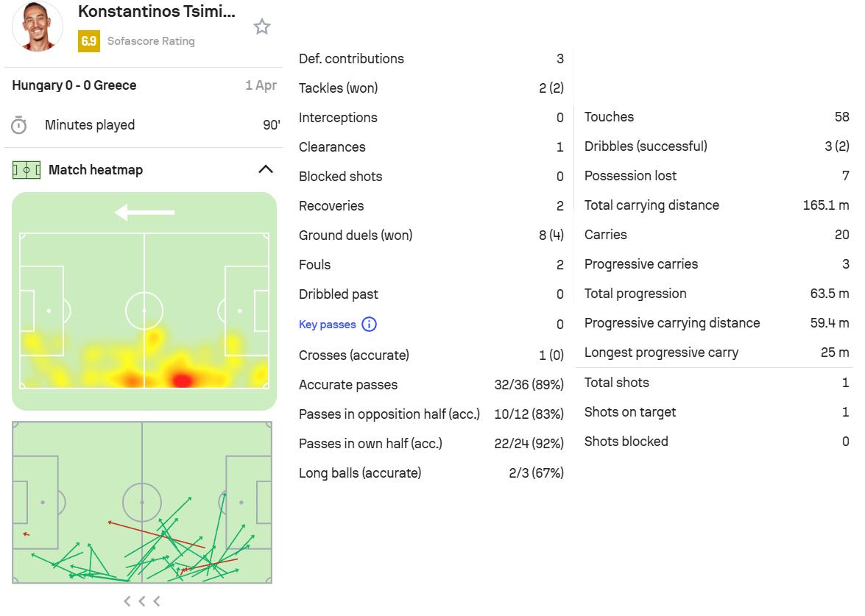
Task: Click the match heatmap pitch icon
Action: pos(27,170)
